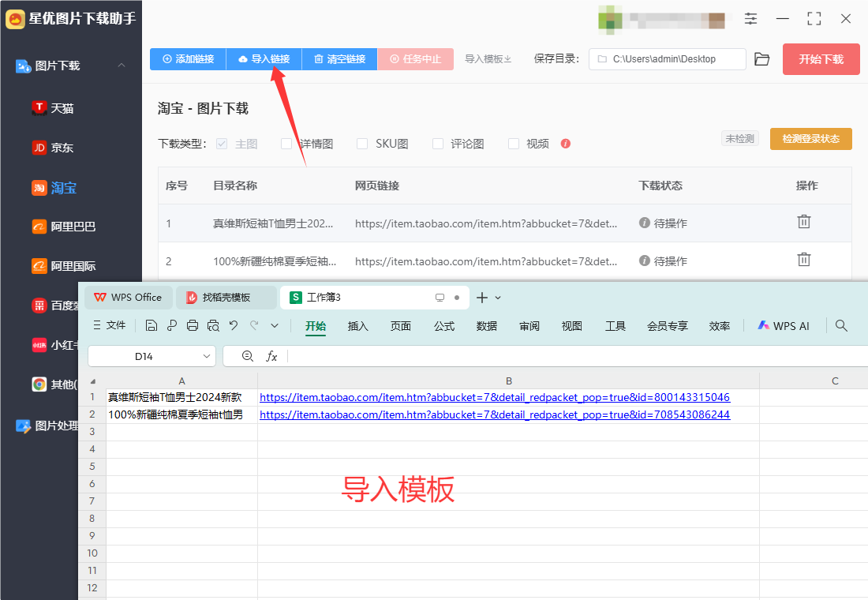The width and height of the screenshot is (868, 600).
Task: Click the WPS print preview icon
Action: click(x=213, y=326)
